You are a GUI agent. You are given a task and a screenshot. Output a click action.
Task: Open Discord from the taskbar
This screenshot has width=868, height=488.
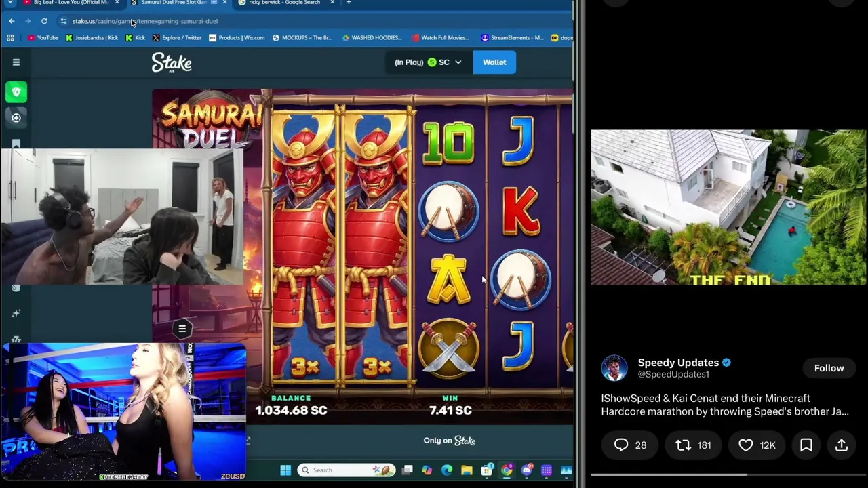pos(527,470)
